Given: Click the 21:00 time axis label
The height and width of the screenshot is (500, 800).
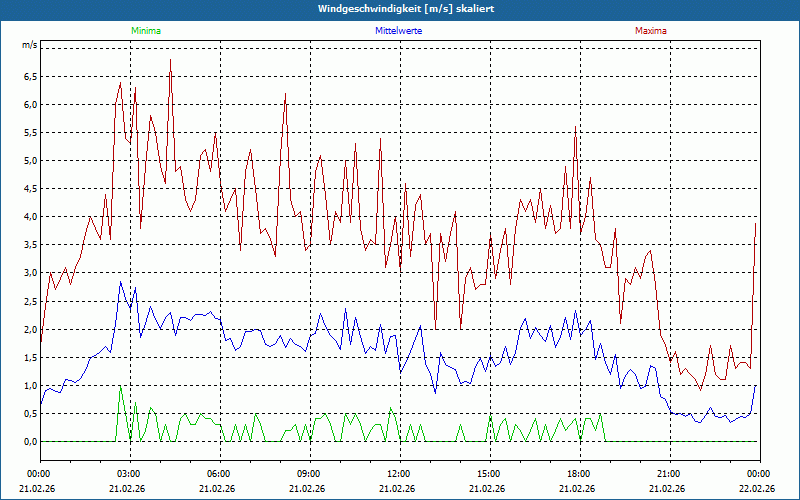Looking at the screenshot, I should (670, 474).
